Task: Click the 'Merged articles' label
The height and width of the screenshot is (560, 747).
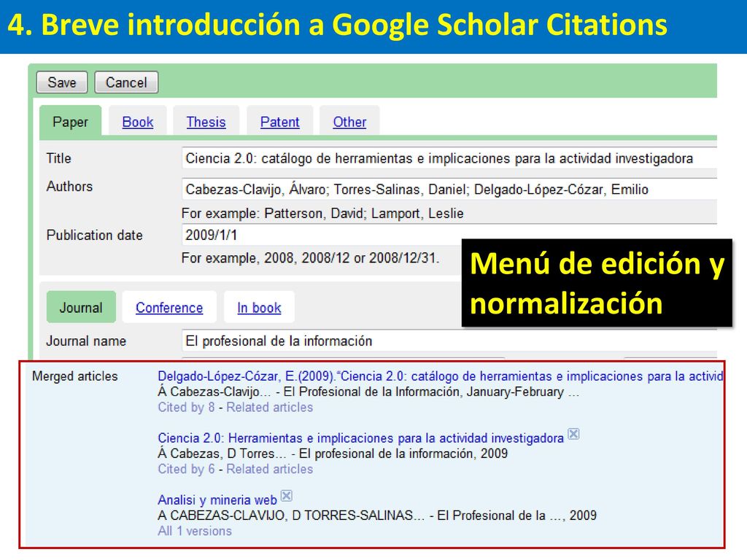Action: click(x=75, y=376)
